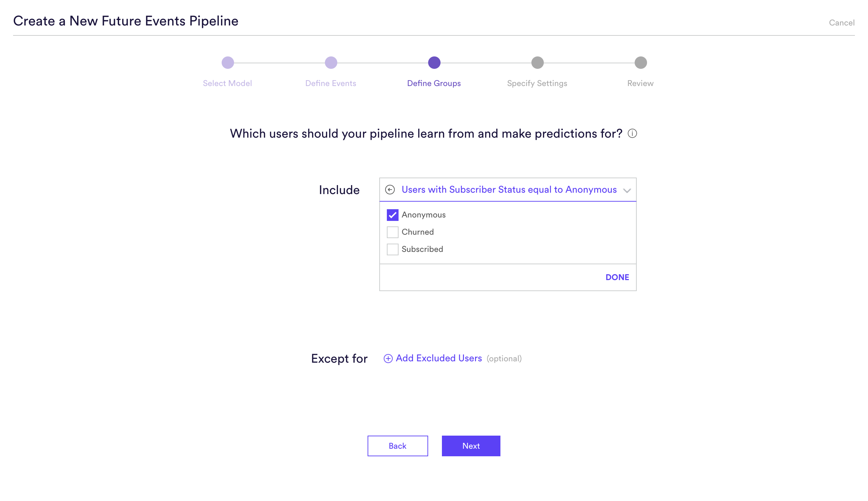Cancel pipeline creation

click(x=841, y=23)
